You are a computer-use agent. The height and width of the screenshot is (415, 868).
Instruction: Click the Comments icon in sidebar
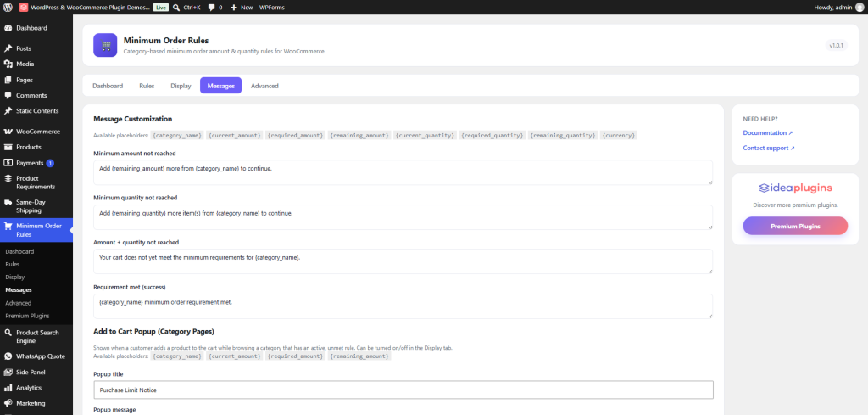8,95
